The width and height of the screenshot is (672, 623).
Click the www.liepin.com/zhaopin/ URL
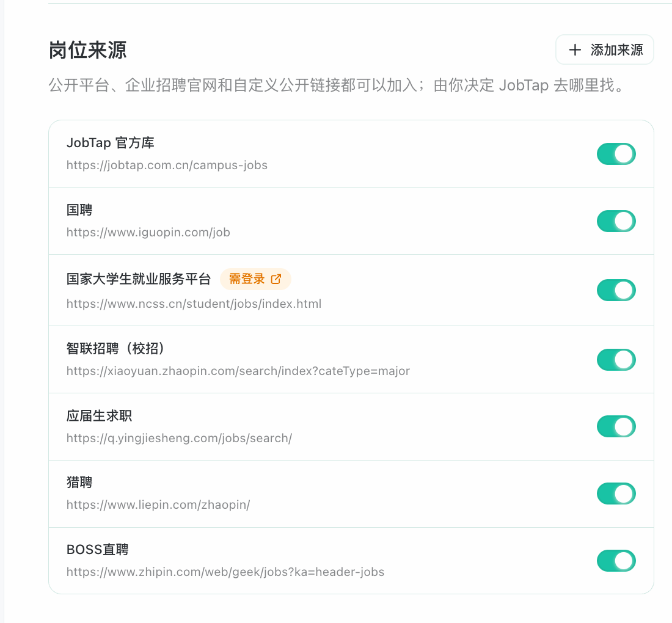tap(158, 505)
